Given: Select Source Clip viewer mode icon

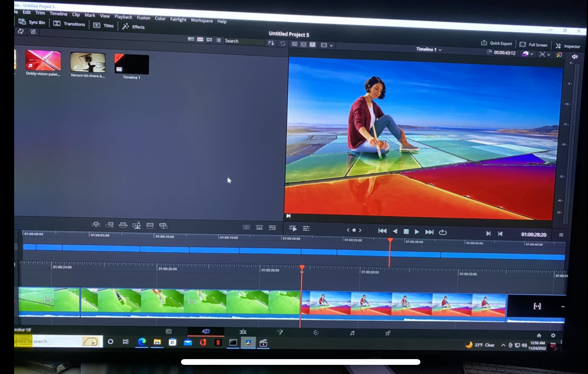Looking at the screenshot, I should tap(294, 44).
